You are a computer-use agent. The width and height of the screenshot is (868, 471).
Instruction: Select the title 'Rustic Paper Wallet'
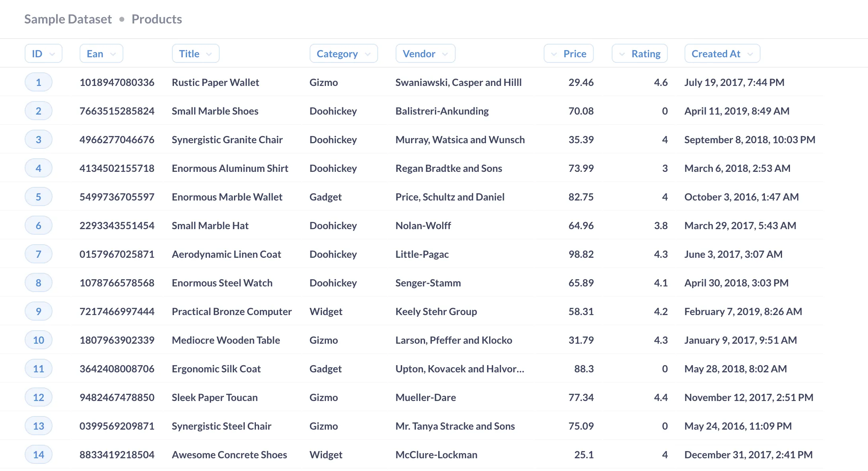215,82
